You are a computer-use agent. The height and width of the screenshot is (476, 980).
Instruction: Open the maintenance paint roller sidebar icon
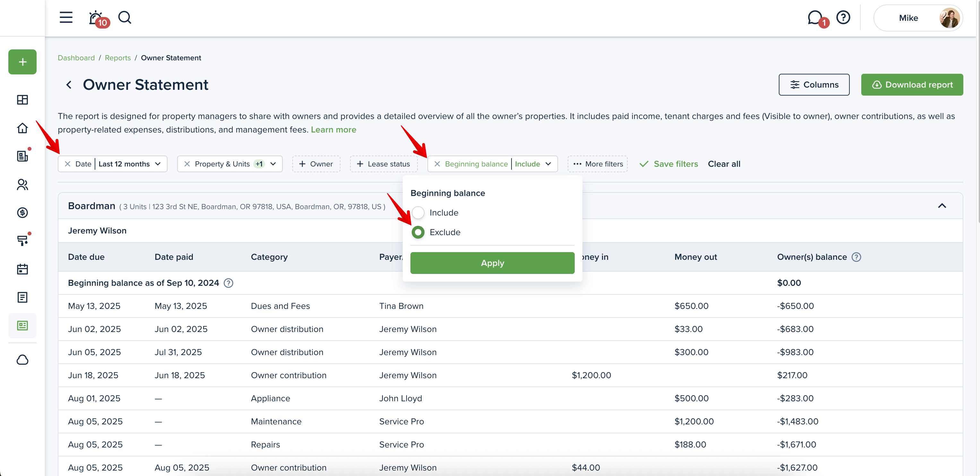coord(22,241)
